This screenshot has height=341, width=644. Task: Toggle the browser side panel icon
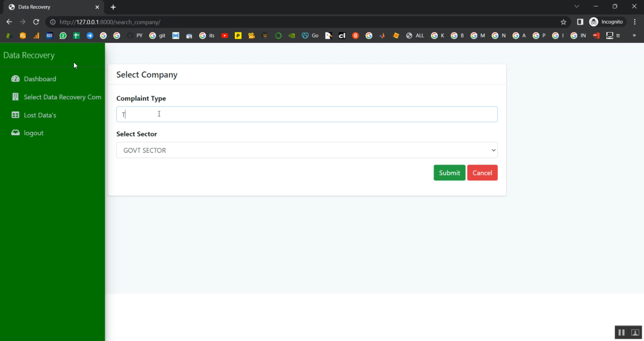click(580, 22)
